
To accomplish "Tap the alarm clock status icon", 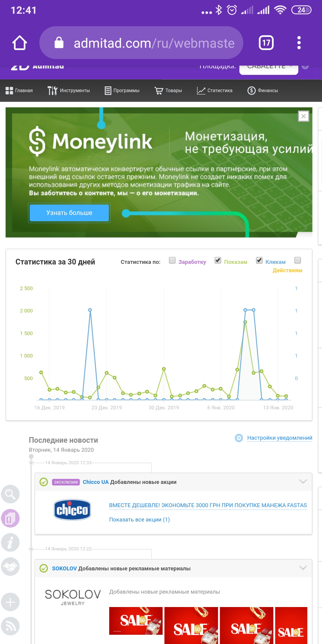I will coord(232,10).
